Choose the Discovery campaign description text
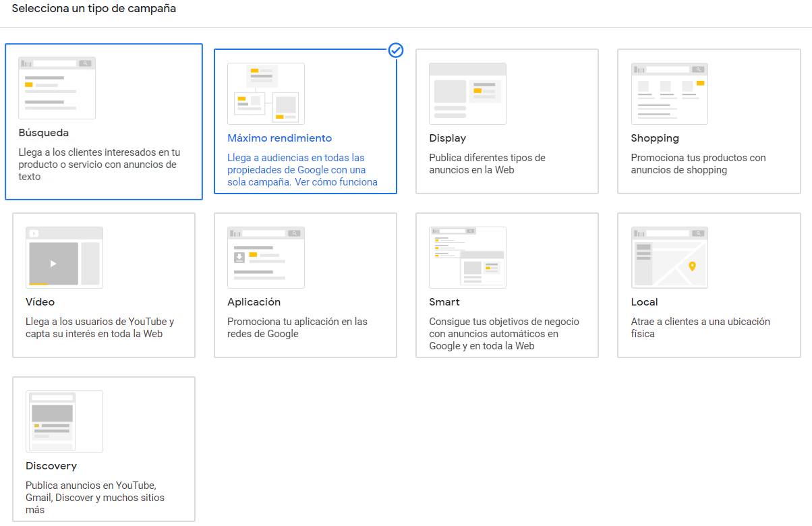The height and width of the screenshot is (526, 812). pyautogui.click(x=94, y=498)
